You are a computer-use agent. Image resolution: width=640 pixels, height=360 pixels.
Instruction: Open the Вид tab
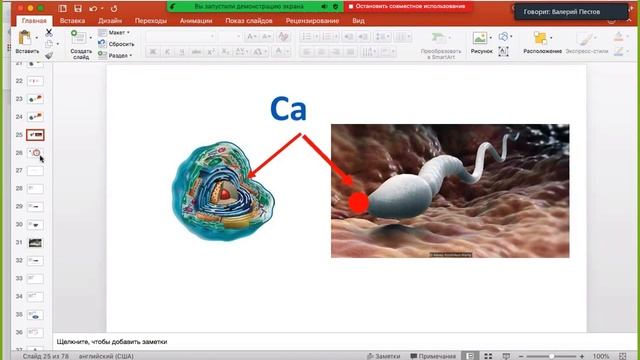[x=358, y=20]
